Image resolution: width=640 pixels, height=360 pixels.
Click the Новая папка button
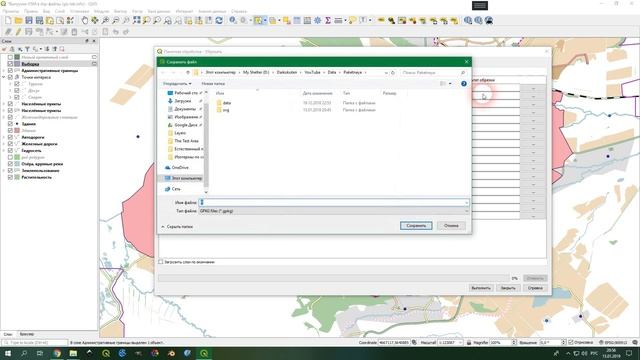[x=213, y=84]
